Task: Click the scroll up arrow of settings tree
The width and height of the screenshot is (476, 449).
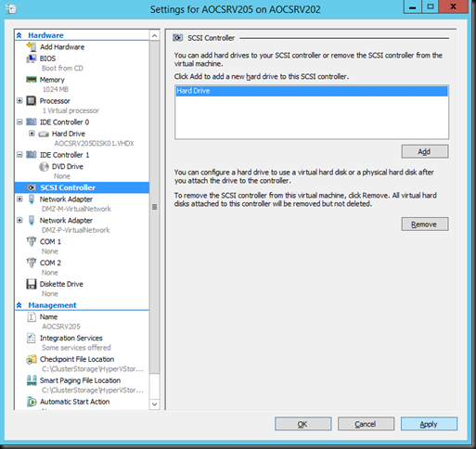Action: tap(154, 36)
